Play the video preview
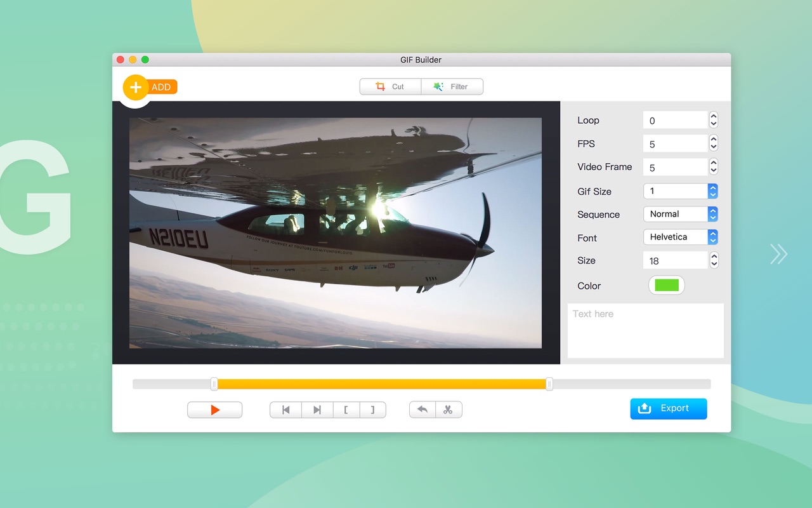This screenshot has width=812, height=508. click(214, 410)
